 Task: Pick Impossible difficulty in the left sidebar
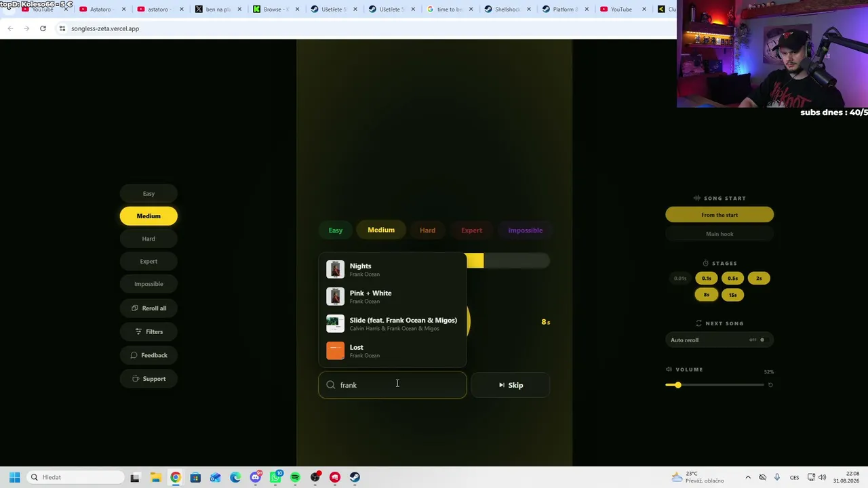click(x=149, y=284)
